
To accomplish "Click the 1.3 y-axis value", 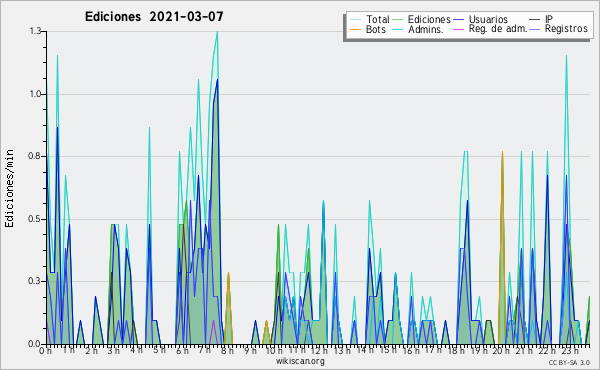I will click(x=35, y=31).
